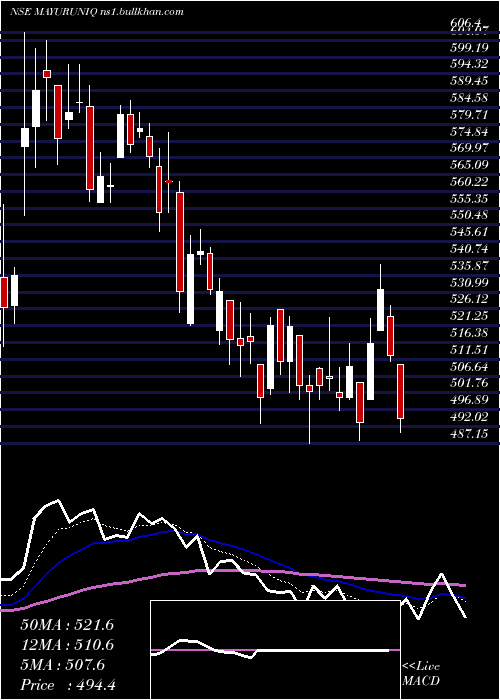Click the 521.25 price level label
This screenshot has width=500, height=700.
[x=469, y=316]
